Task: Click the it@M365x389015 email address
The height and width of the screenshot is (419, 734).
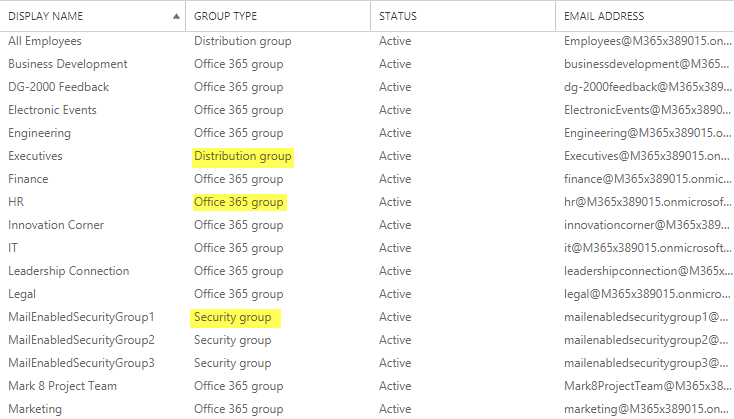Action: pos(647,248)
